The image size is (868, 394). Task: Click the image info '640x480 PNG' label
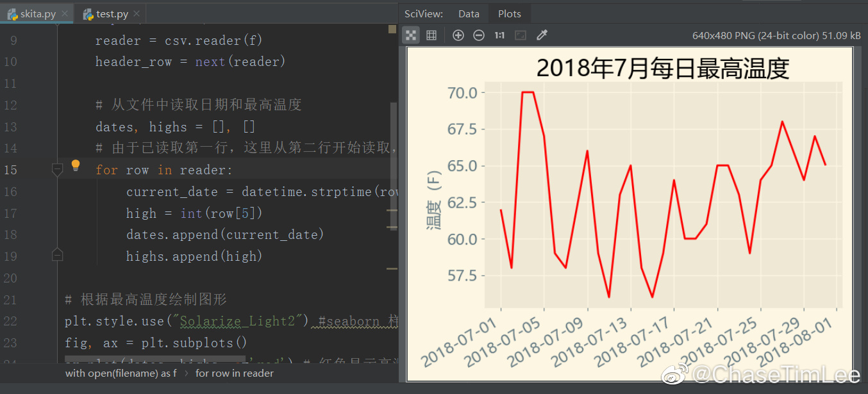[x=777, y=36]
